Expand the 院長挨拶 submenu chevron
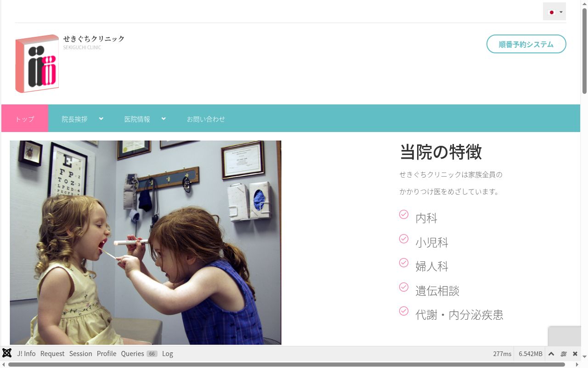The width and height of the screenshot is (588, 368). point(101,119)
